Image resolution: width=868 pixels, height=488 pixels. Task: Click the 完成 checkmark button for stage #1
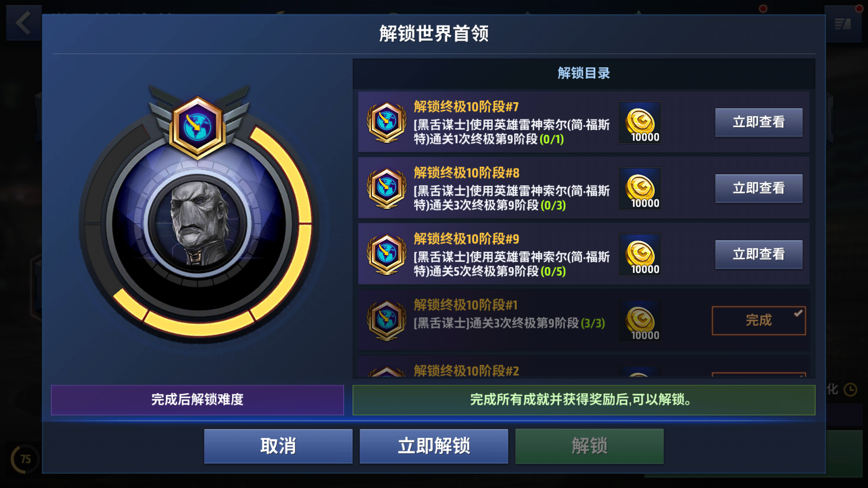click(x=759, y=320)
